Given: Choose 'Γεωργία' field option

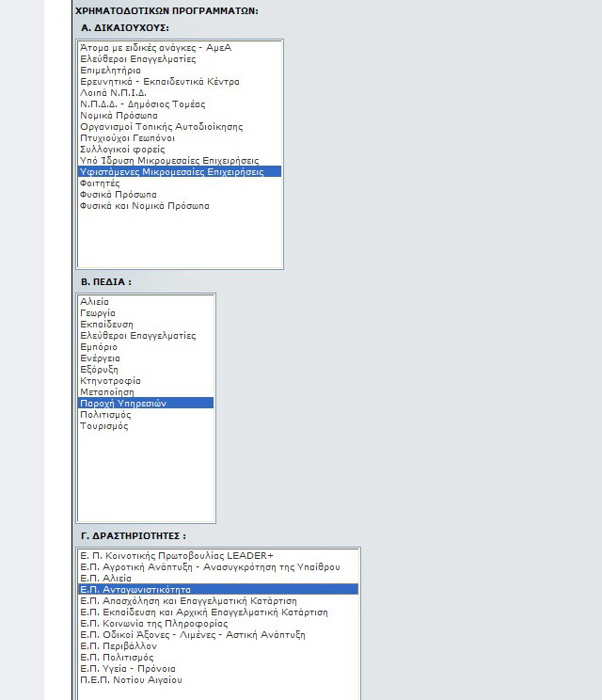Looking at the screenshot, I should click(x=146, y=313).
